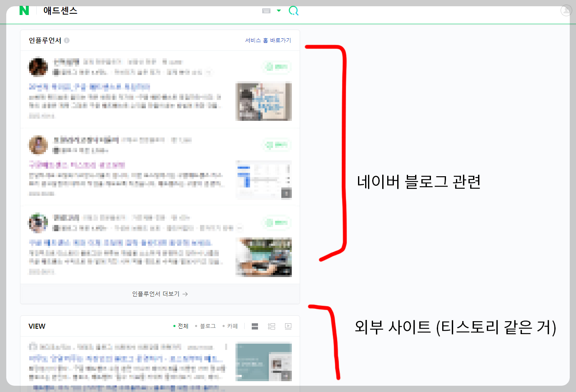This screenshot has height=392, width=576.
Task: Open the 서비스 홈 바로가기 link
Action: (x=268, y=40)
